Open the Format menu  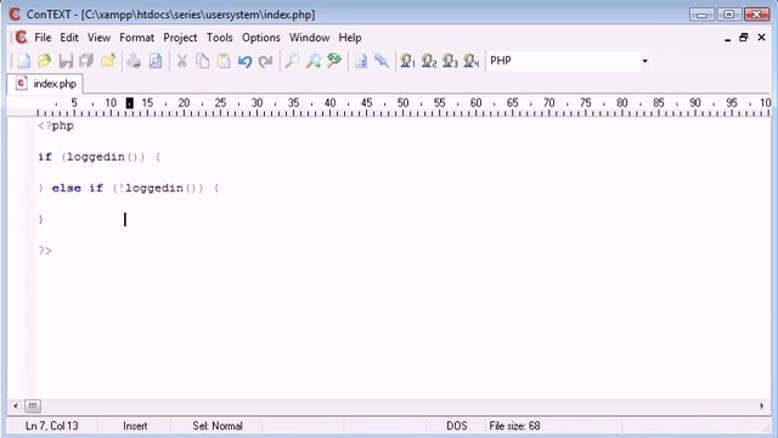pyautogui.click(x=136, y=38)
